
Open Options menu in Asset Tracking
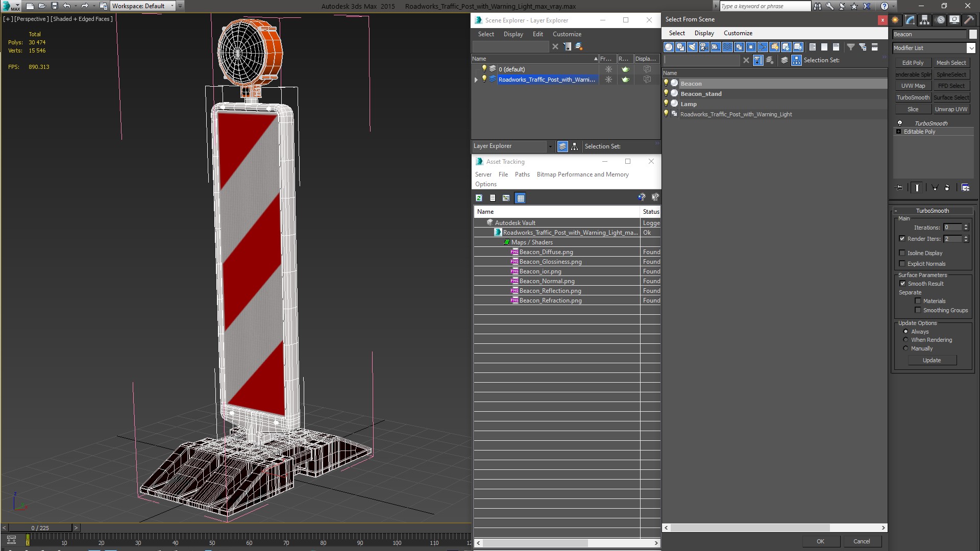pos(486,184)
